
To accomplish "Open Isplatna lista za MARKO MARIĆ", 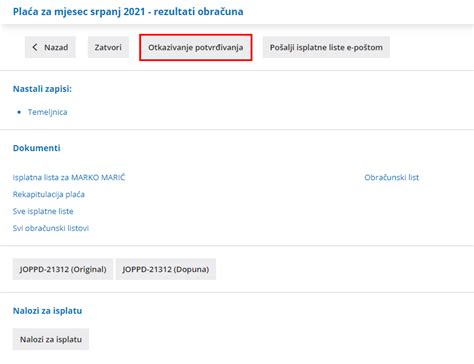I will point(69,177).
